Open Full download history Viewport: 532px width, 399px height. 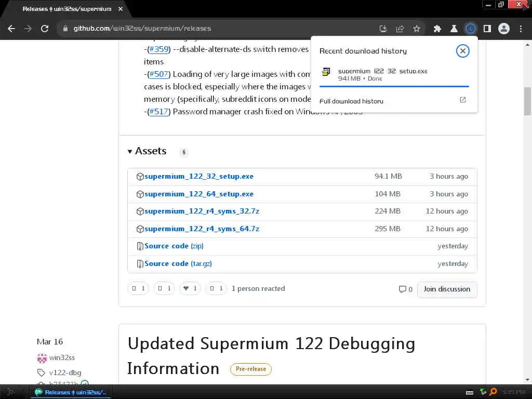pos(352,101)
